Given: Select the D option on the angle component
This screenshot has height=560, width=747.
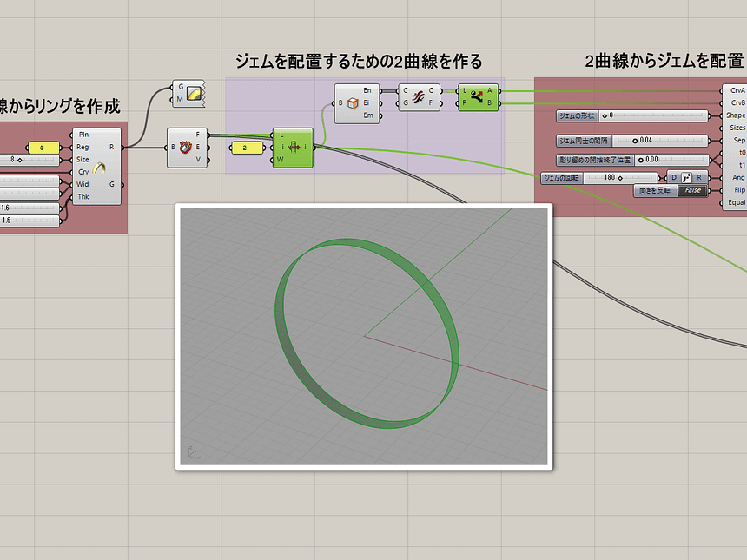Looking at the screenshot, I should point(674,177).
